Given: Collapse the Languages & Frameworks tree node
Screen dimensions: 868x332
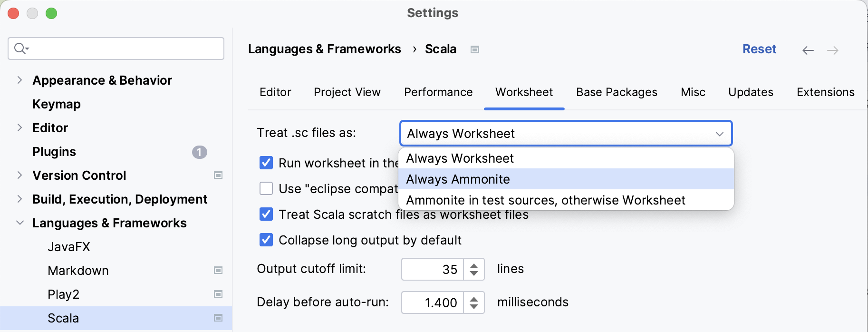Looking at the screenshot, I should click(19, 223).
